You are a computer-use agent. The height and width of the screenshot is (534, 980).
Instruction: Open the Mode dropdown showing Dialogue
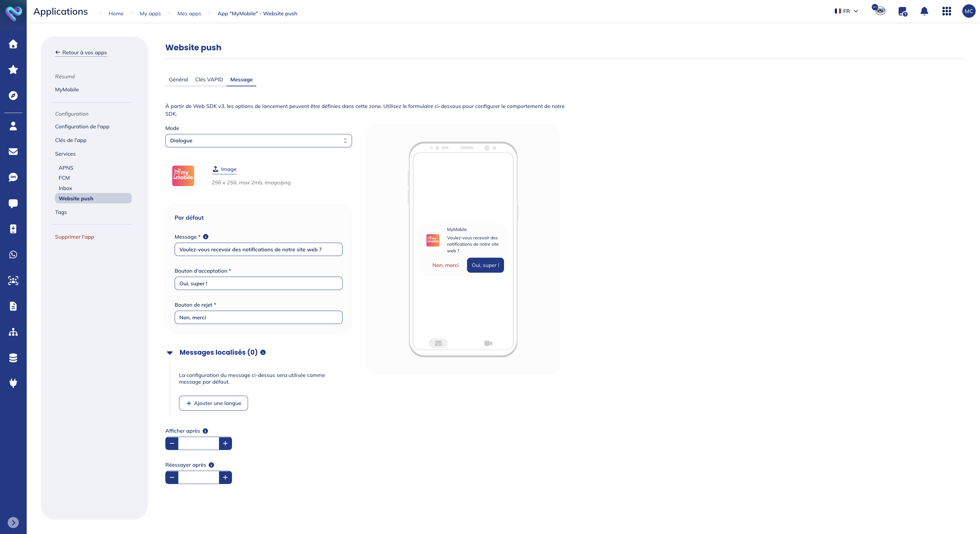258,141
